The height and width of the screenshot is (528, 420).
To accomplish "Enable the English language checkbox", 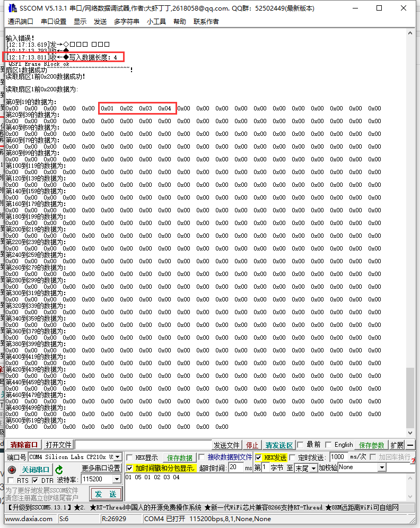I will coord(328,445).
